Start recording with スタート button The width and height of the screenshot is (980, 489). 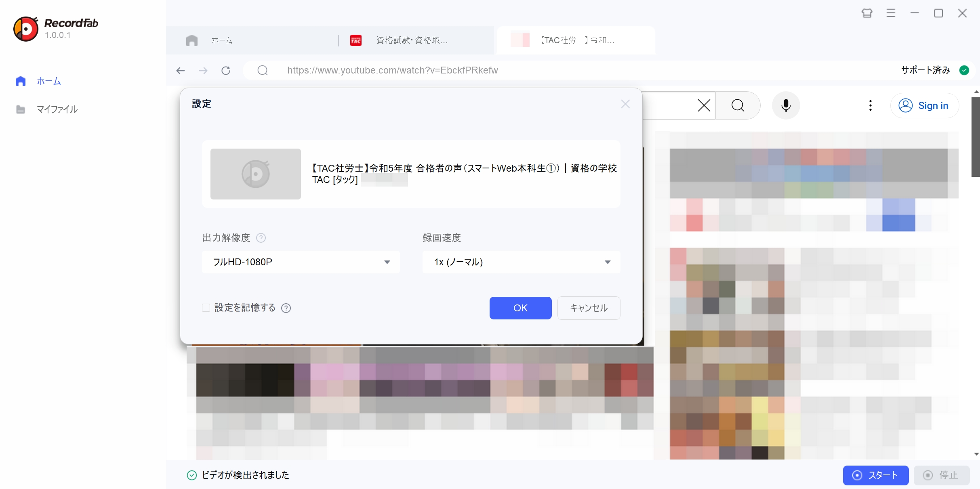(x=876, y=475)
